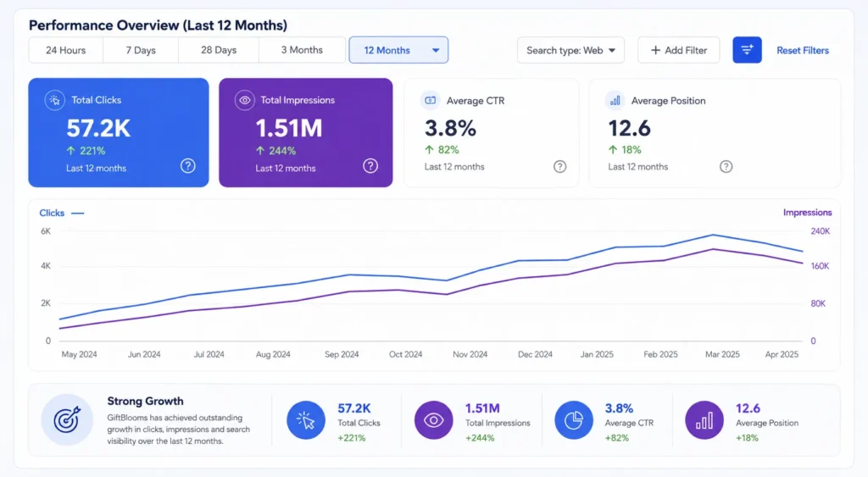
Task: Click the May 2024 axis label
Action: pos(79,354)
